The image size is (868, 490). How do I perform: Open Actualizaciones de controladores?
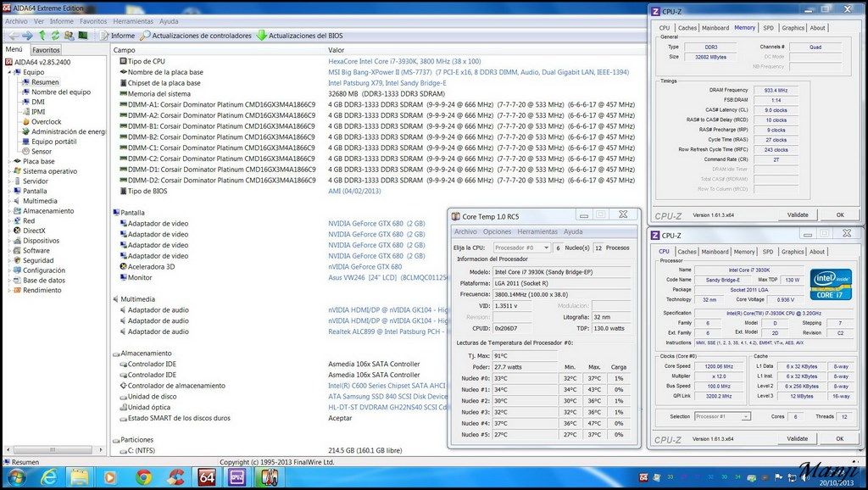coord(196,36)
